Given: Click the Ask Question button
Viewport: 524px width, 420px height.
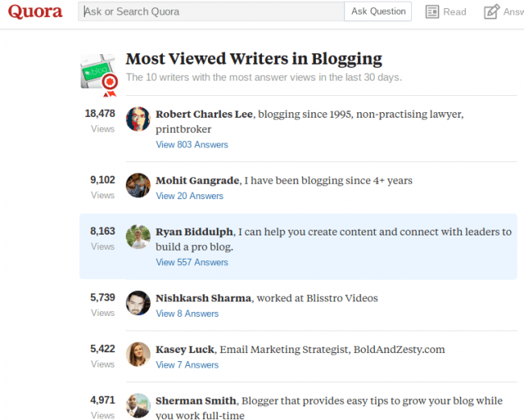Looking at the screenshot, I should pos(378,11).
